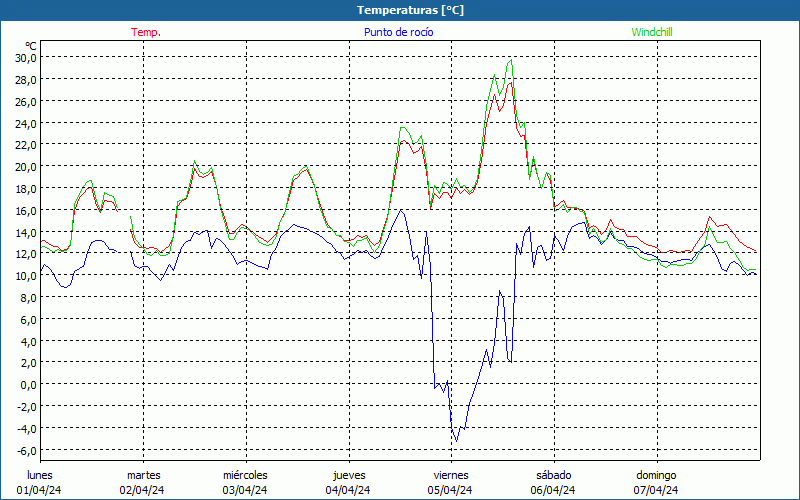Click the miércoles day label

(x=245, y=475)
